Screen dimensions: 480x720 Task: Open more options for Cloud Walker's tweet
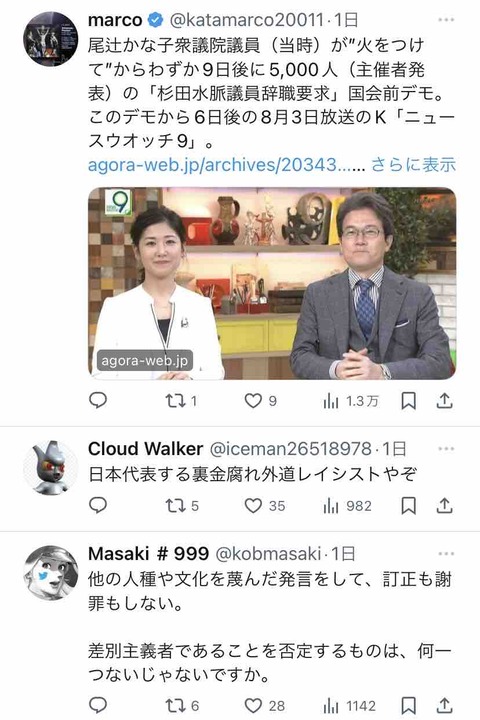(446, 449)
